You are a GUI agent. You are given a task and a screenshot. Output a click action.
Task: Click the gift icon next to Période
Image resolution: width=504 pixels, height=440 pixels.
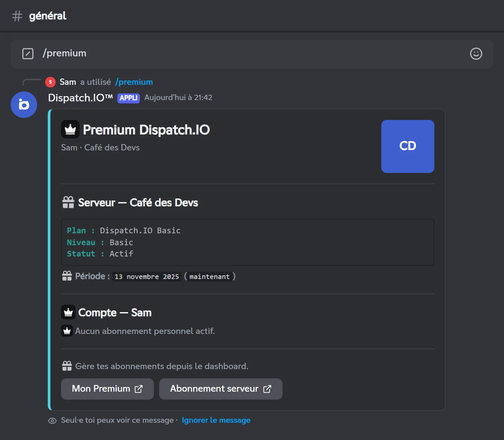[67, 276]
